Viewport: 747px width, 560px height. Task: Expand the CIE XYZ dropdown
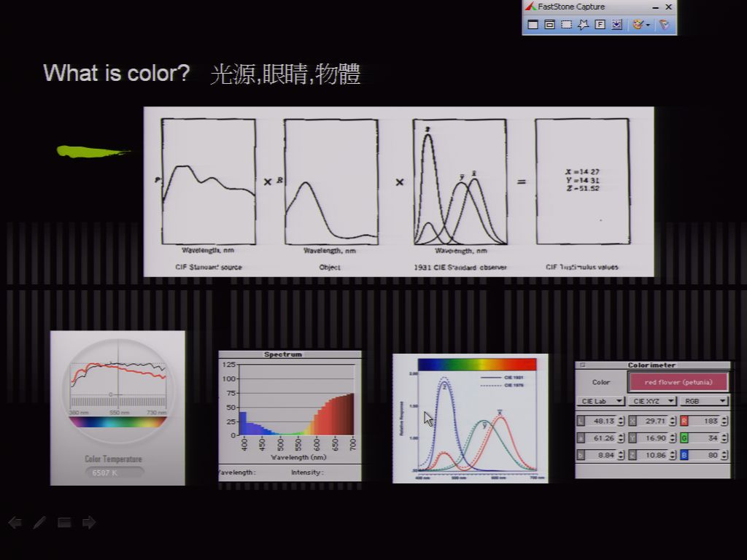pyautogui.click(x=652, y=401)
